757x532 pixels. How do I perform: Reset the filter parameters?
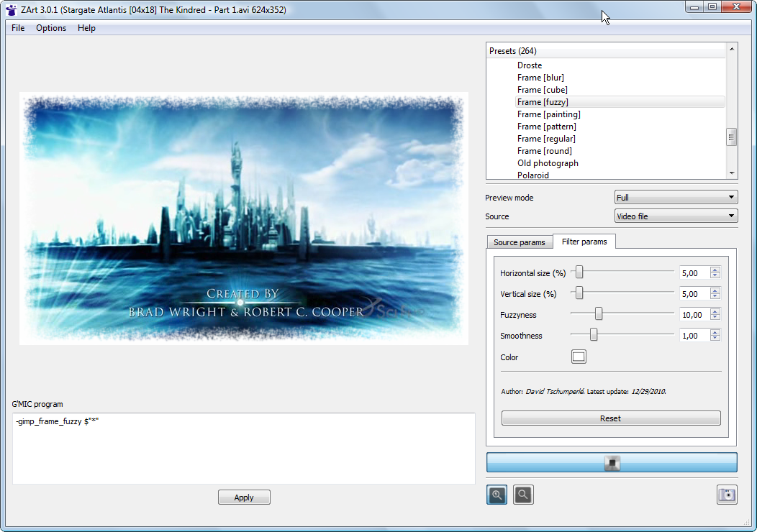[x=611, y=418]
